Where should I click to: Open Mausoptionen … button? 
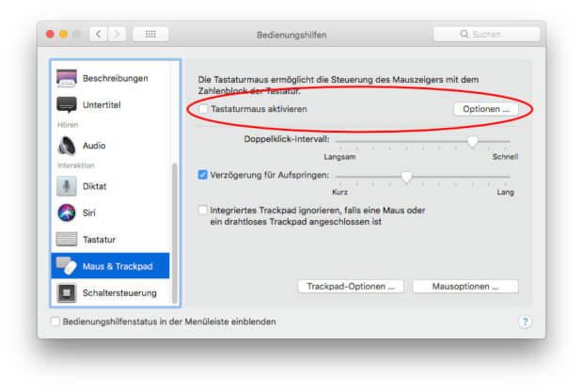pos(465,287)
